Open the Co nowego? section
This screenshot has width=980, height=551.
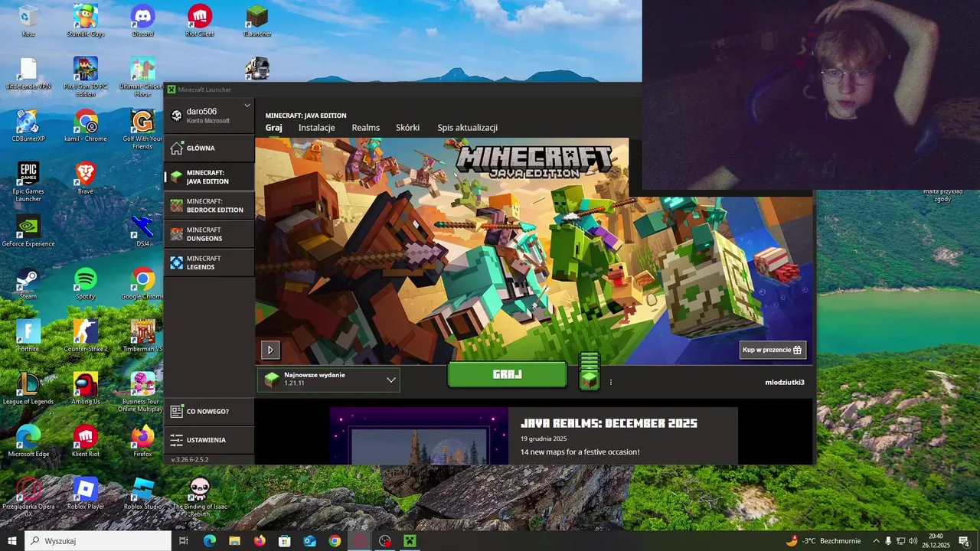click(x=209, y=411)
